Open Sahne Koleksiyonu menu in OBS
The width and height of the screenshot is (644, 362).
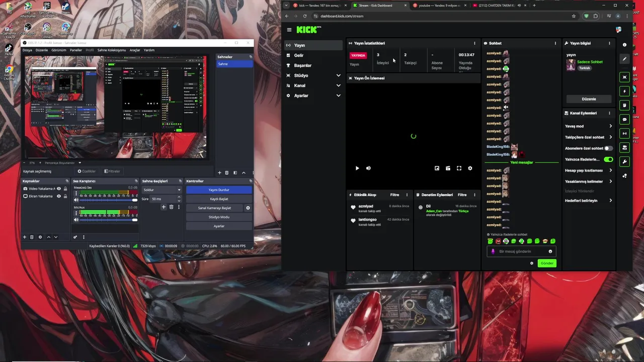(x=112, y=50)
